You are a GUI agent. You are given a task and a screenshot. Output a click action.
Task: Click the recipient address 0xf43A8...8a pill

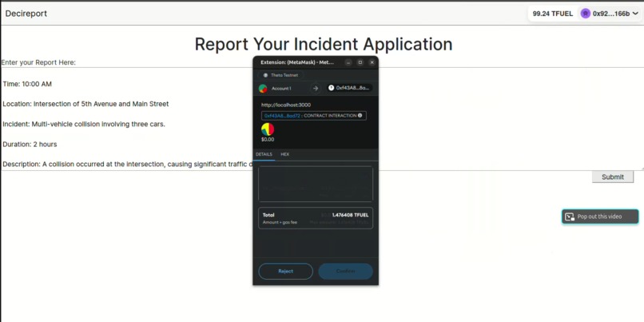click(x=349, y=88)
